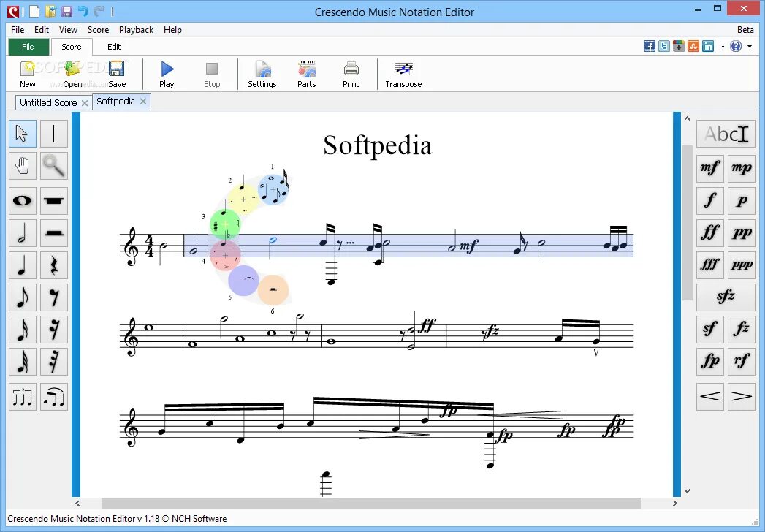The image size is (765, 532).
Task: Click the Save toolbar button
Action: tap(117, 75)
